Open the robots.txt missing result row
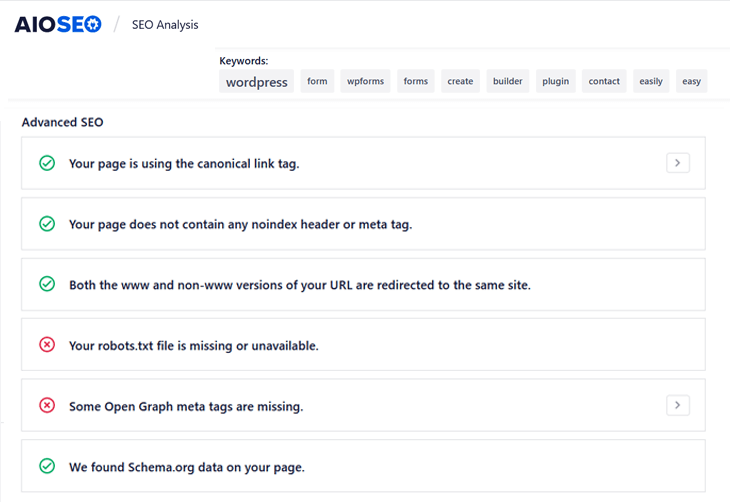Image resolution: width=730 pixels, height=502 pixels. [363, 345]
